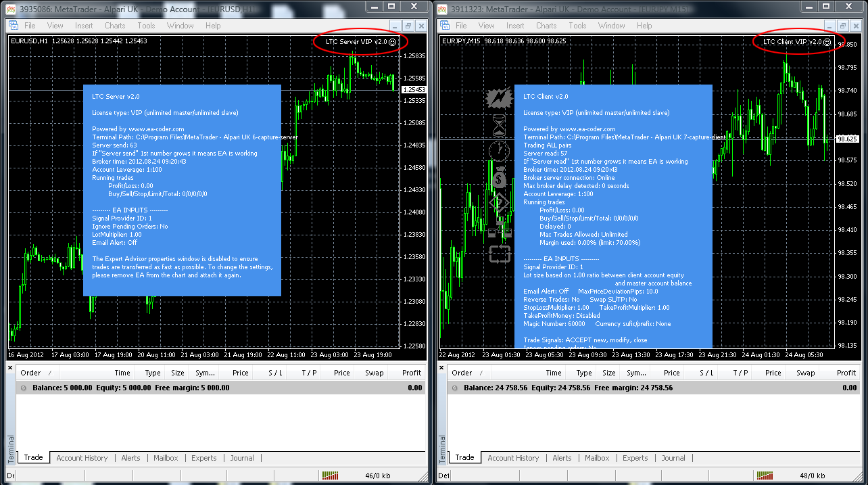Click the 'EURJPY,M15' chart header text
Image resolution: width=868 pixels, height=485 pixels.
click(x=461, y=41)
